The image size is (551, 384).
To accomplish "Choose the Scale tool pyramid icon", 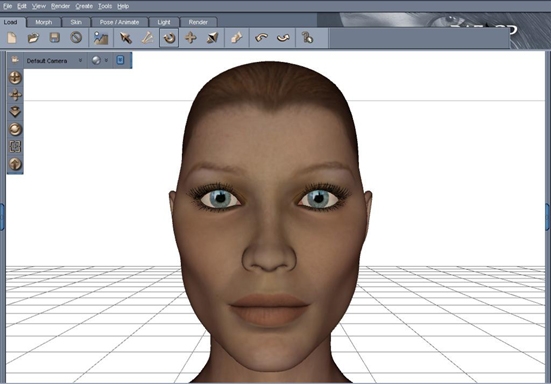I will tap(213, 38).
